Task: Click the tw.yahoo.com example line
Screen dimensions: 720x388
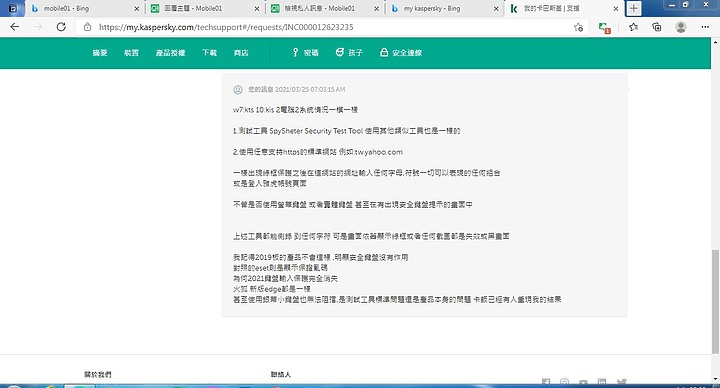Action: (x=318, y=152)
